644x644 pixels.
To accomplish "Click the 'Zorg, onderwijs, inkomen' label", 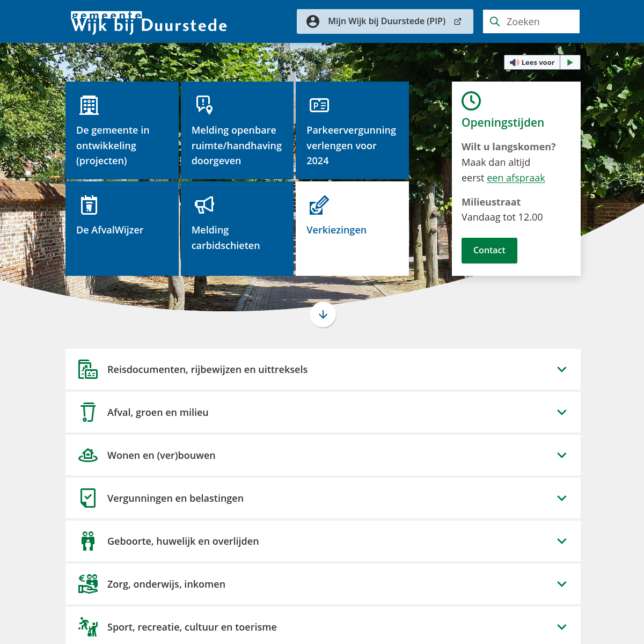I will (166, 584).
